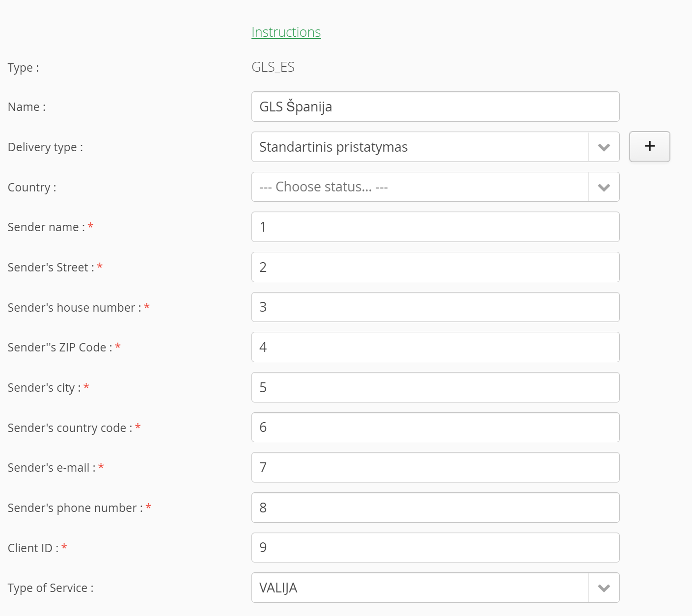
Task: Click the Country label
Action: [32, 187]
